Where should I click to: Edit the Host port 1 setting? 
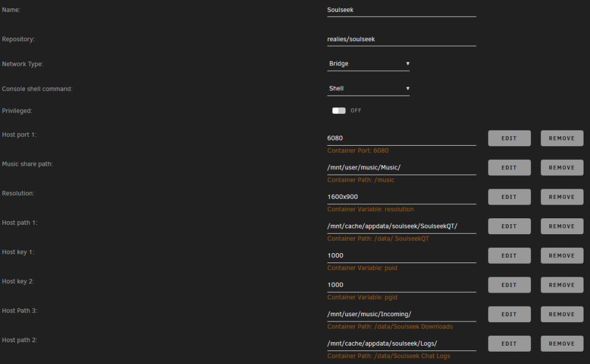pos(510,138)
